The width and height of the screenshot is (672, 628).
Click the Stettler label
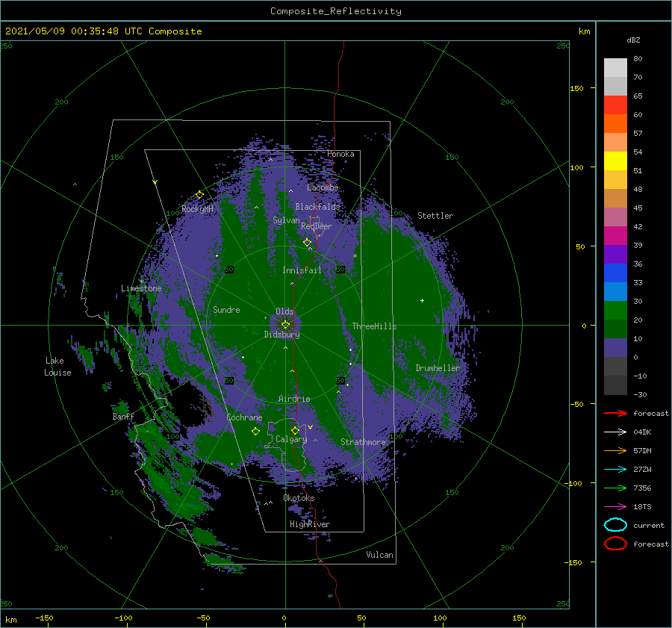click(435, 216)
